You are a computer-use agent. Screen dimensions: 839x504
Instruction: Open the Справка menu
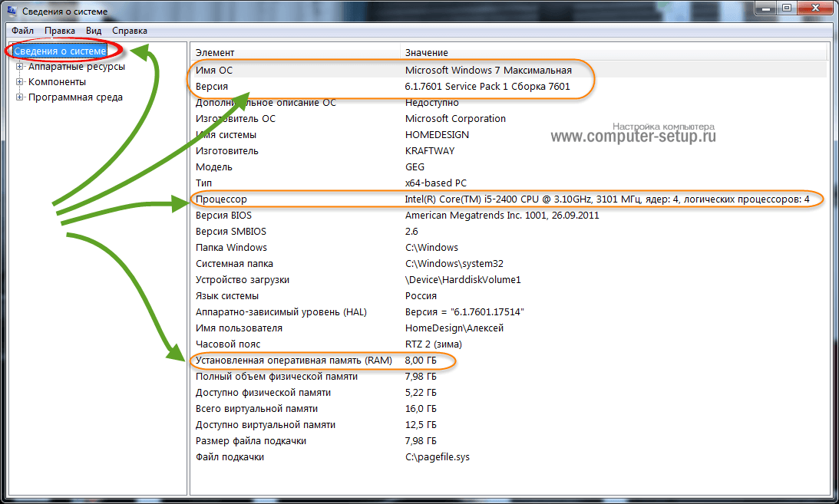tap(130, 31)
